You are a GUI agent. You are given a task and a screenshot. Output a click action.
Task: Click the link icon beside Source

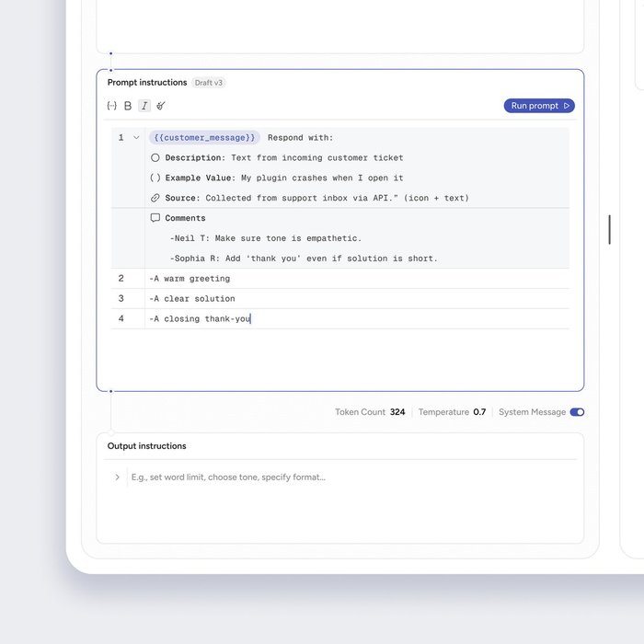155,198
